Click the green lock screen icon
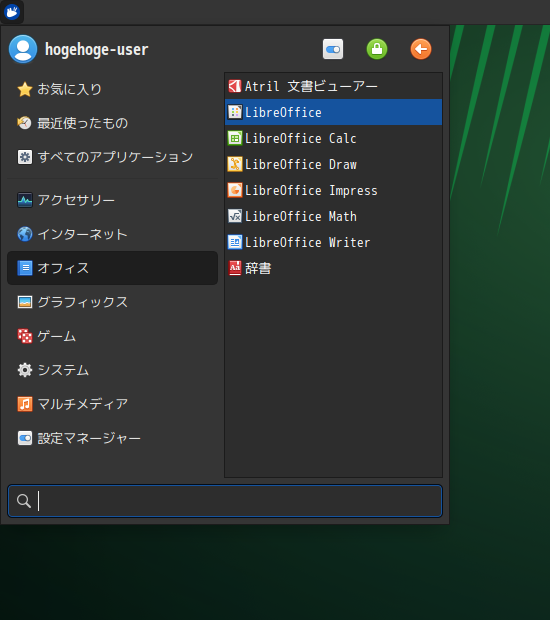 pyautogui.click(x=377, y=49)
